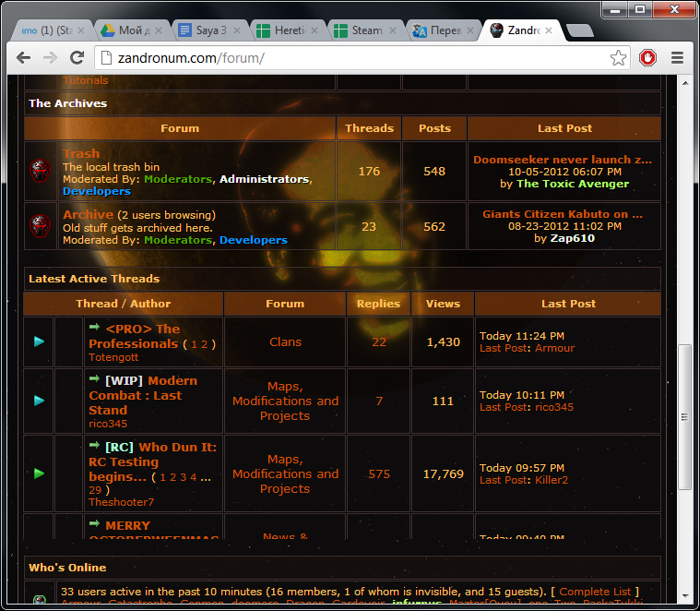Reload the page with the refresh button
Image resolution: width=700 pixels, height=611 pixels.
(x=77, y=58)
